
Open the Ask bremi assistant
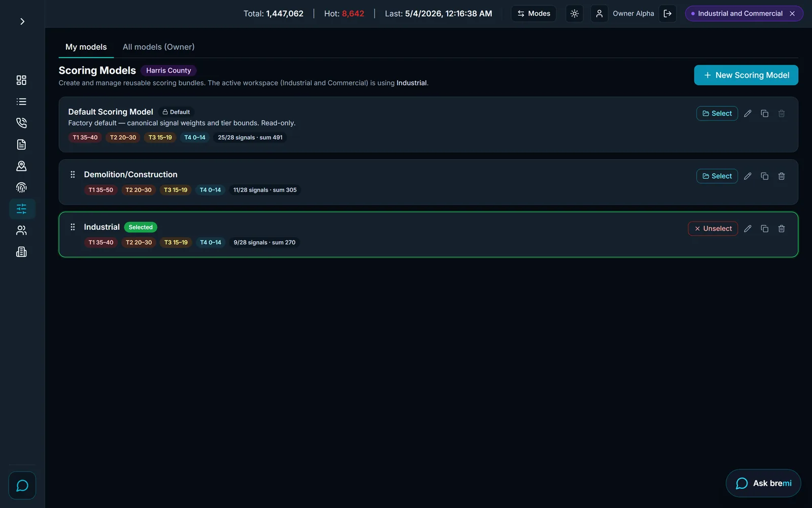[x=763, y=483]
